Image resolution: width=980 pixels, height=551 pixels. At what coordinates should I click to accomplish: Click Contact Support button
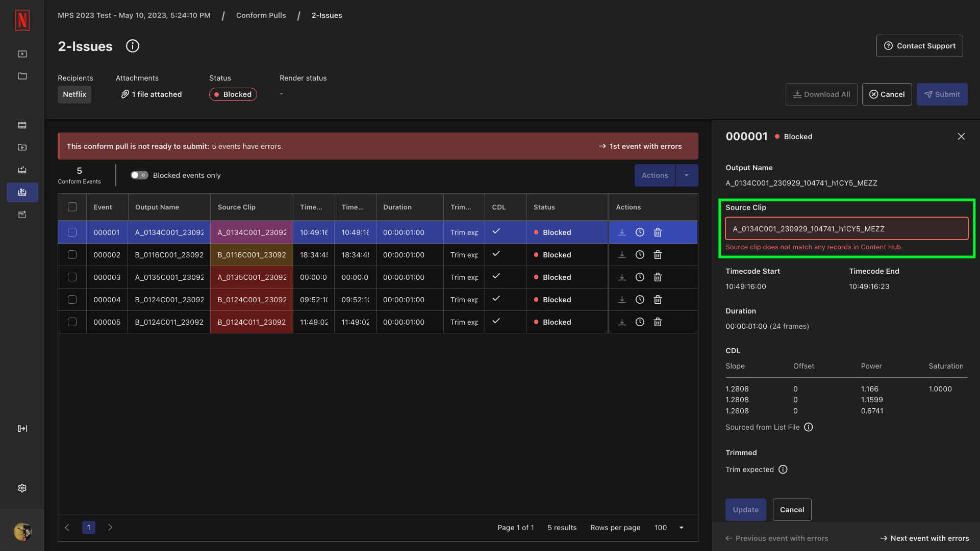click(920, 46)
